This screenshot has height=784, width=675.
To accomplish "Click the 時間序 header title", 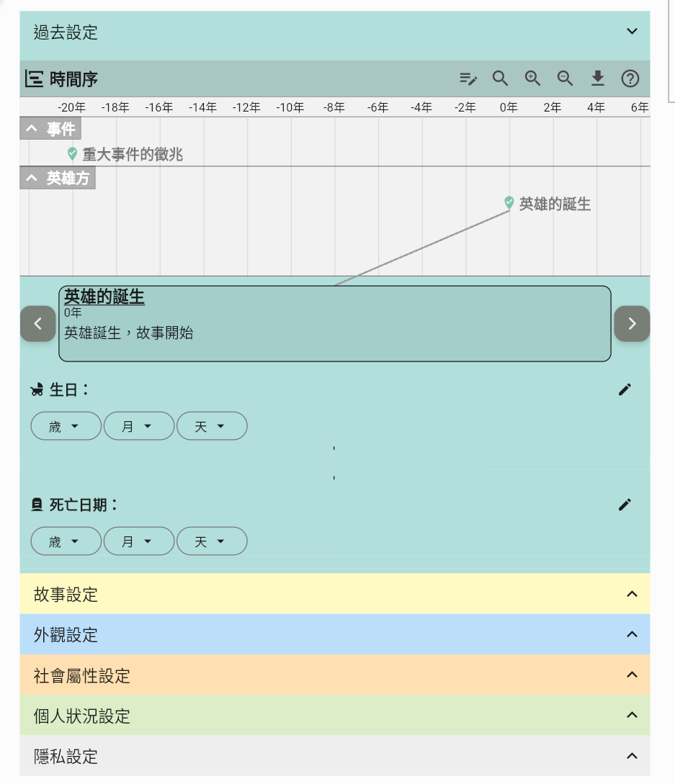I will coord(73,79).
